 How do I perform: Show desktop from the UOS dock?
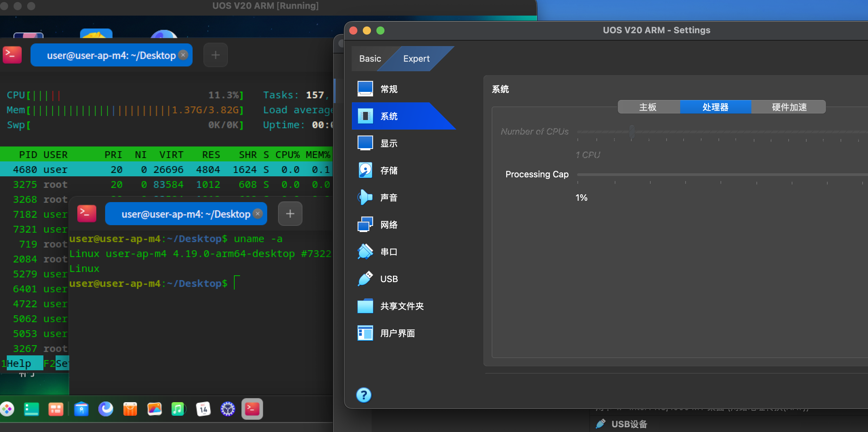pos(32,409)
